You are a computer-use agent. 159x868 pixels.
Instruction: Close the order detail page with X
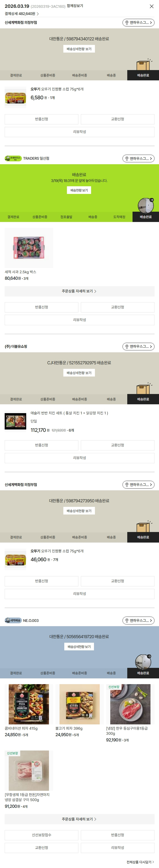pos(152,6)
